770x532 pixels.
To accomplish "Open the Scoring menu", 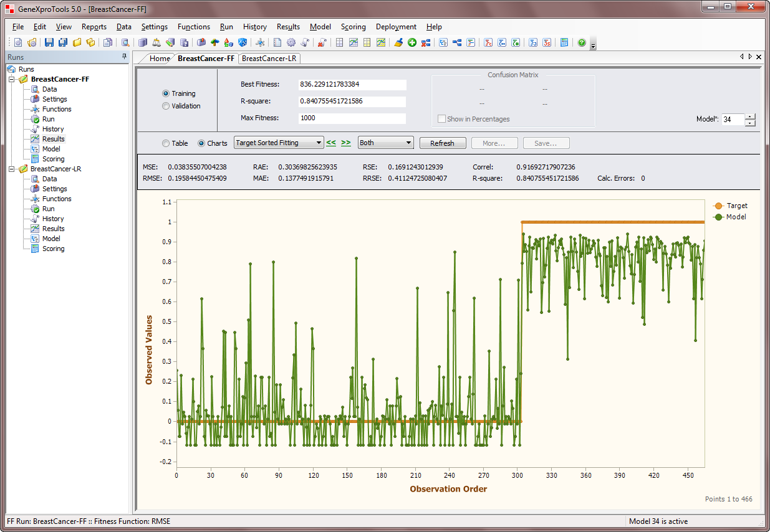I will tap(353, 27).
